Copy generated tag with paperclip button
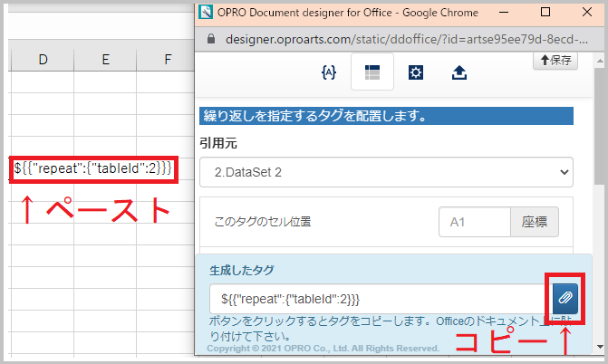Screen dimensions: 608x364 [564, 297]
